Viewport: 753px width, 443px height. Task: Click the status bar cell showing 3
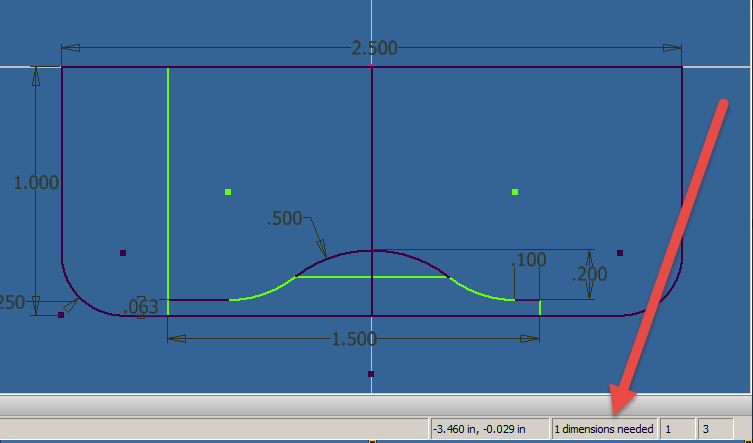tap(715, 429)
